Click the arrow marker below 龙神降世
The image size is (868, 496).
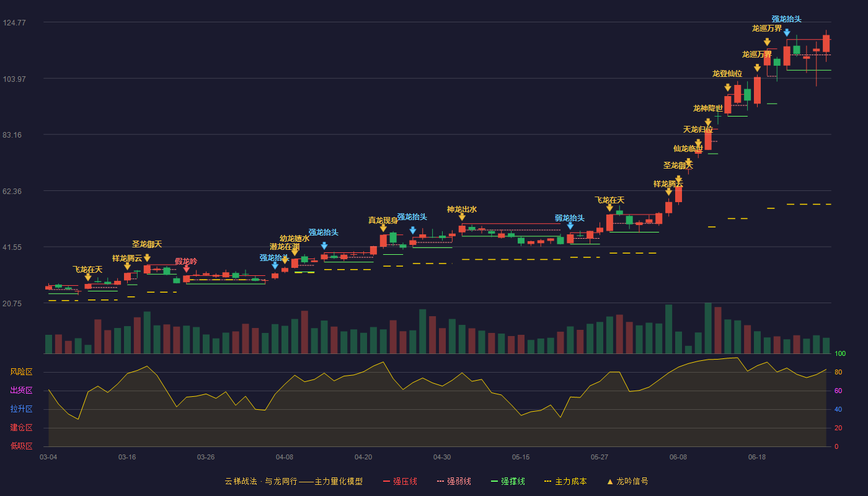pos(708,122)
